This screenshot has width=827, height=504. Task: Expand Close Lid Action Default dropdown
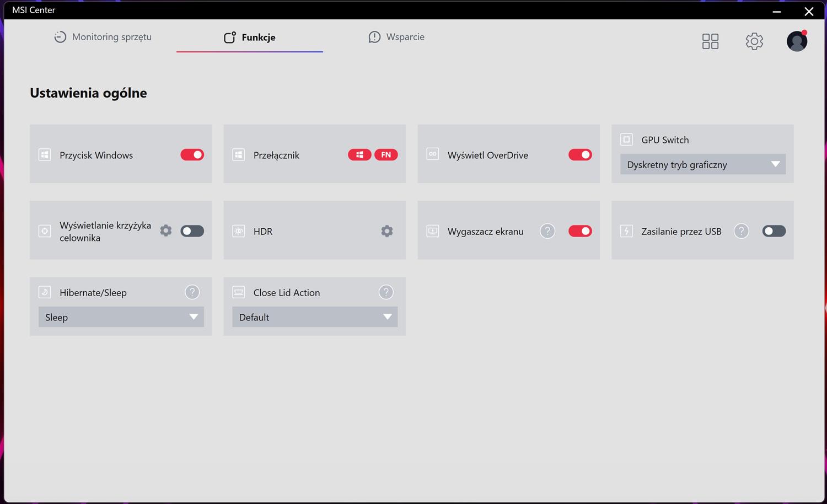pos(314,317)
